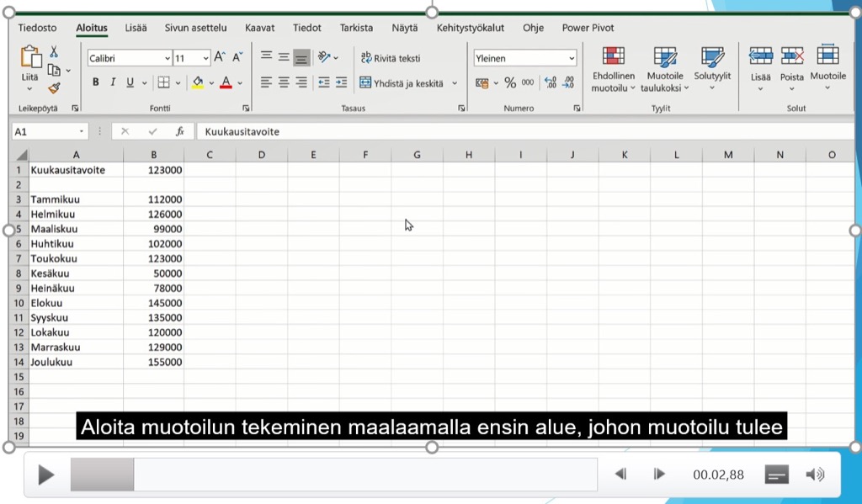Click the Copy icon
862x504 pixels.
tap(54, 71)
